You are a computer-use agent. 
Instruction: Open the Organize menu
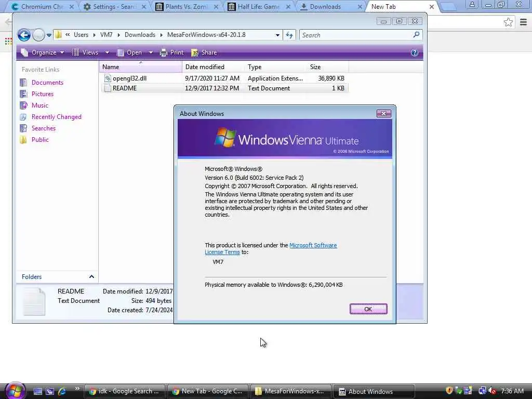[x=42, y=52]
